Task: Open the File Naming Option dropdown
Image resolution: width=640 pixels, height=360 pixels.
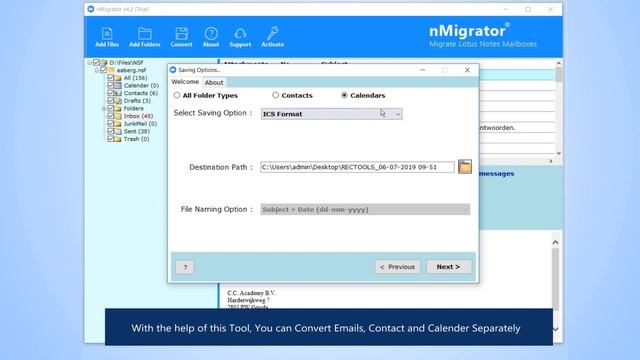Action: [365, 209]
